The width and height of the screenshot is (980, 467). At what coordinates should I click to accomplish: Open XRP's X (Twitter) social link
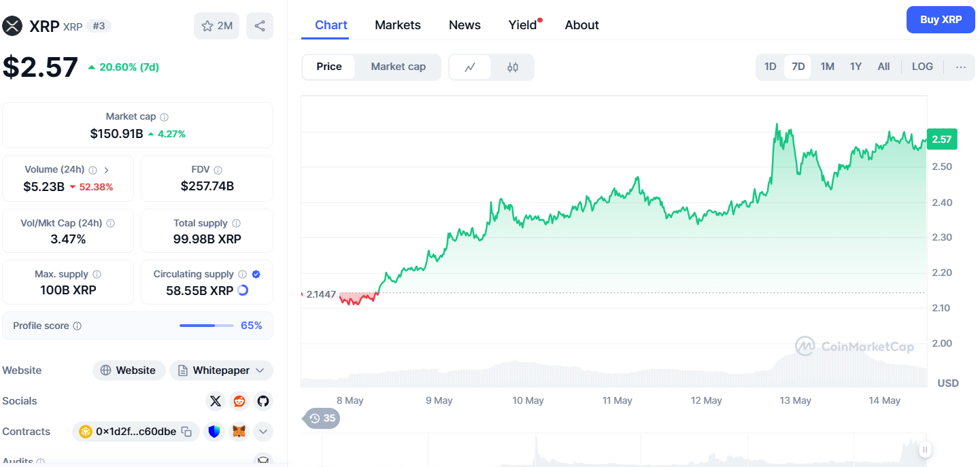point(216,401)
